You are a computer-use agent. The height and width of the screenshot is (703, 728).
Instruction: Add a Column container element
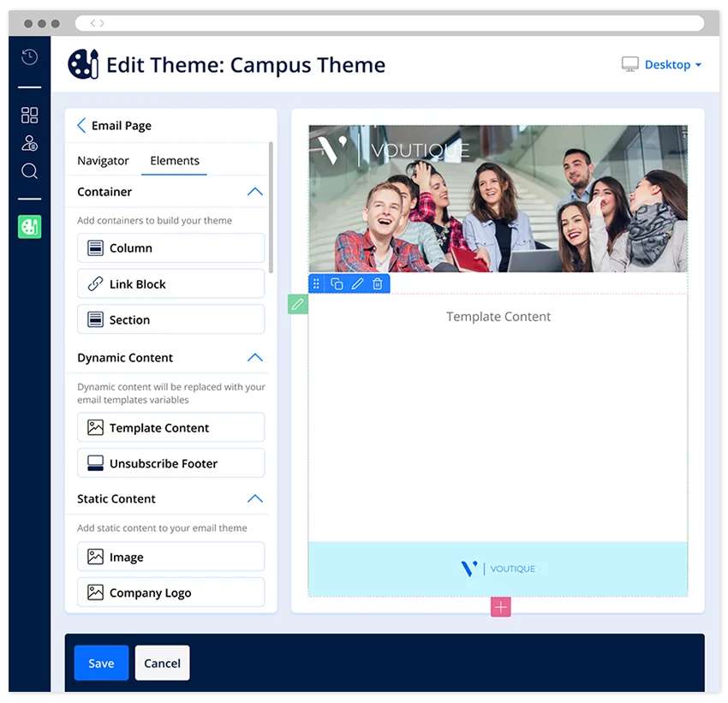(x=170, y=247)
